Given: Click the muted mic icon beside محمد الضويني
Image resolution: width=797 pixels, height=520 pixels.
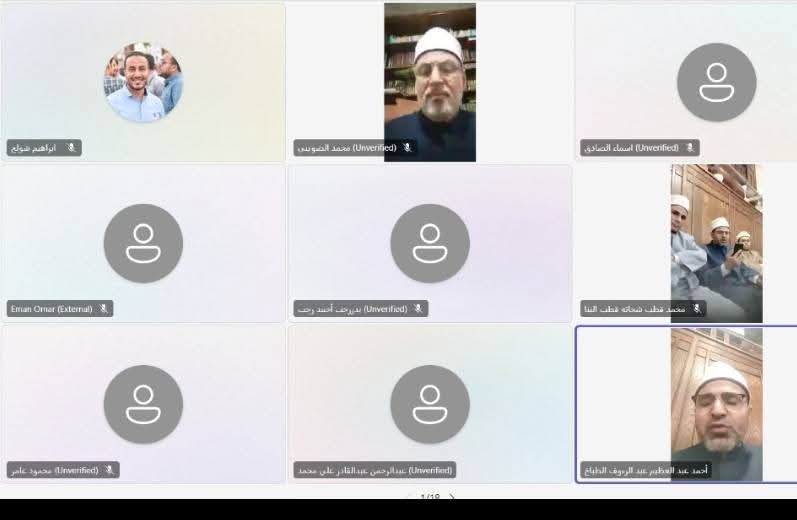Looking at the screenshot, I should click(407, 148).
